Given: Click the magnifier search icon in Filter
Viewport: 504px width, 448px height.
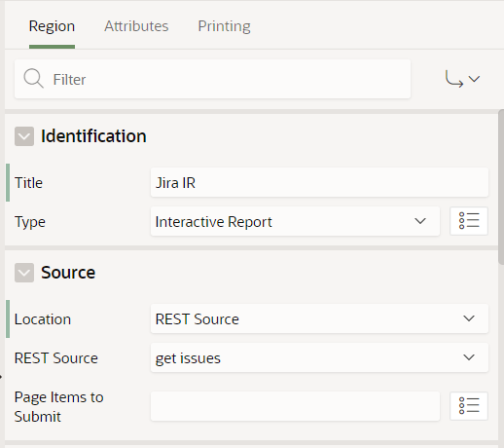Looking at the screenshot, I should point(33,79).
